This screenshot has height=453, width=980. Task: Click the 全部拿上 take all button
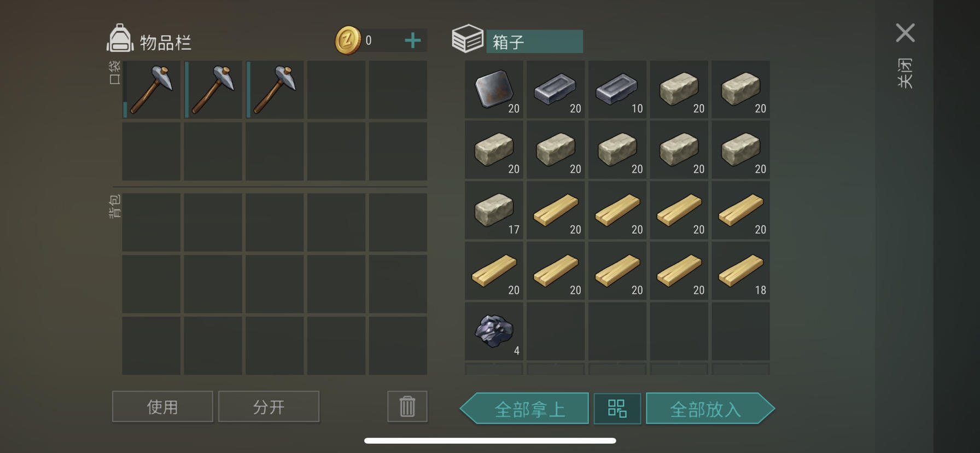524,409
